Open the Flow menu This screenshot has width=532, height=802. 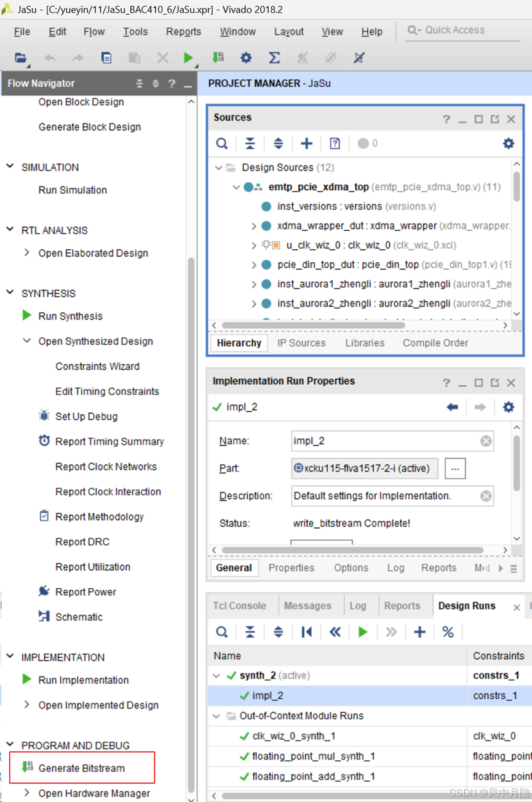94,31
